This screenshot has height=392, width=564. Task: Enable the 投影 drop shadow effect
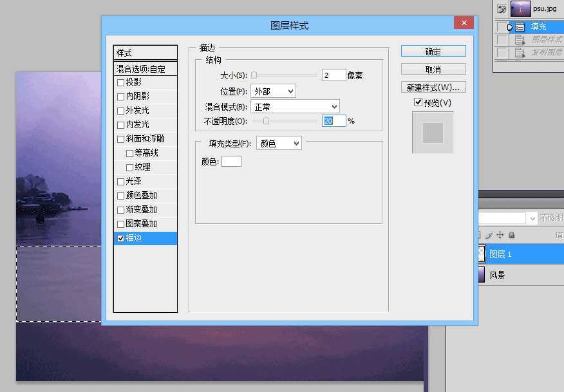[x=120, y=82]
